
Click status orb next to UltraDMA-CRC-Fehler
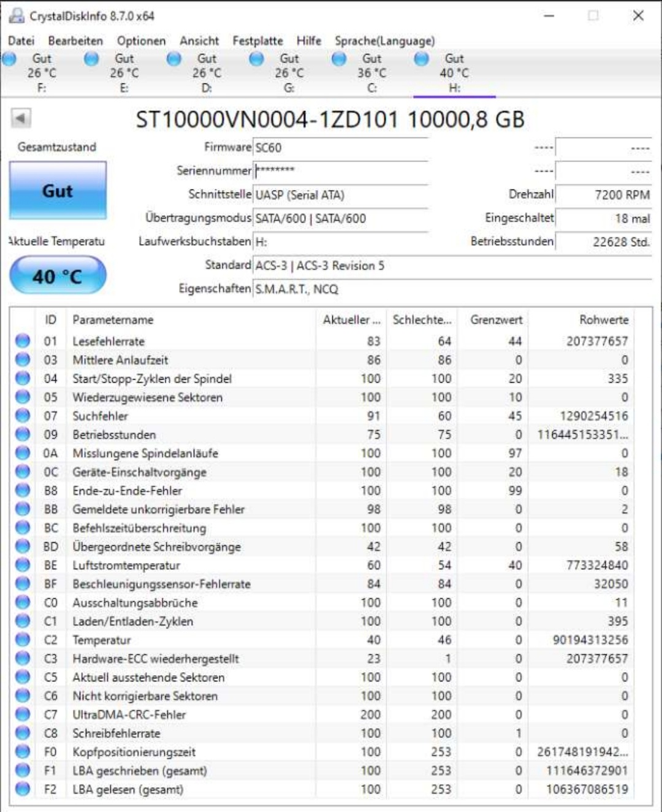tap(23, 714)
